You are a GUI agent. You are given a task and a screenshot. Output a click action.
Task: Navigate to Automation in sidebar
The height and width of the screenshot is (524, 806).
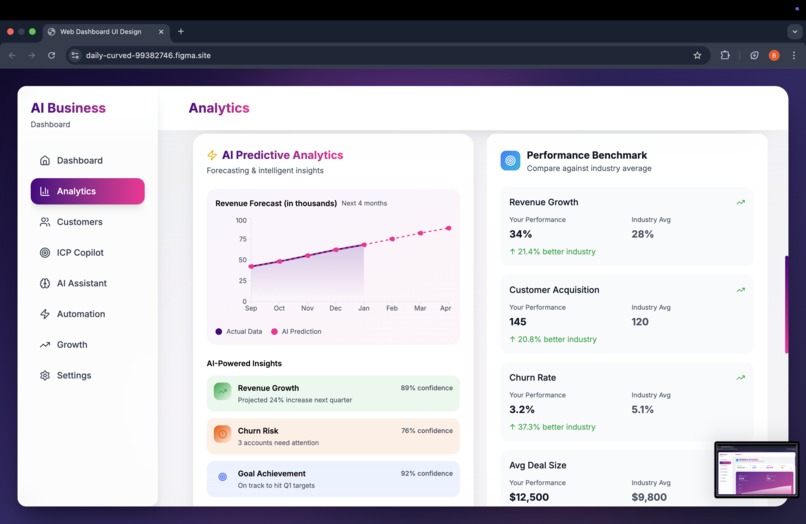click(x=87, y=314)
